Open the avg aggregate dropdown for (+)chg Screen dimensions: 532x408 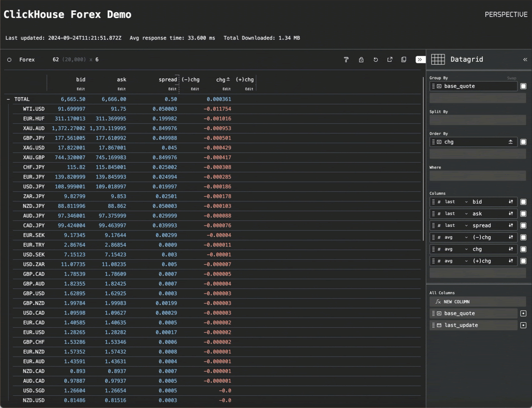[x=456, y=261]
